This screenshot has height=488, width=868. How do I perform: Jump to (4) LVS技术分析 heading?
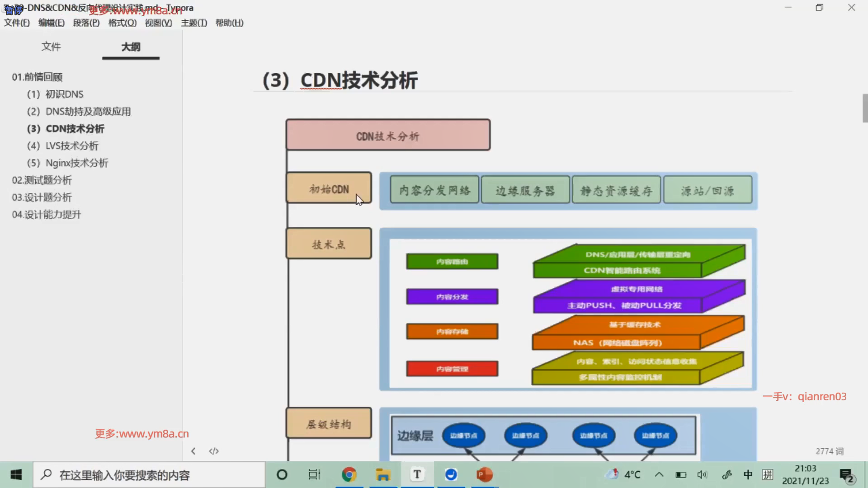(x=62, y=145)
